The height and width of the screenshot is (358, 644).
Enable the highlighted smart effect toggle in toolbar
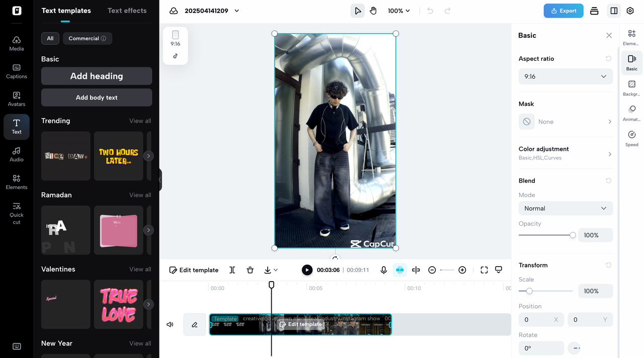point(399,270)
